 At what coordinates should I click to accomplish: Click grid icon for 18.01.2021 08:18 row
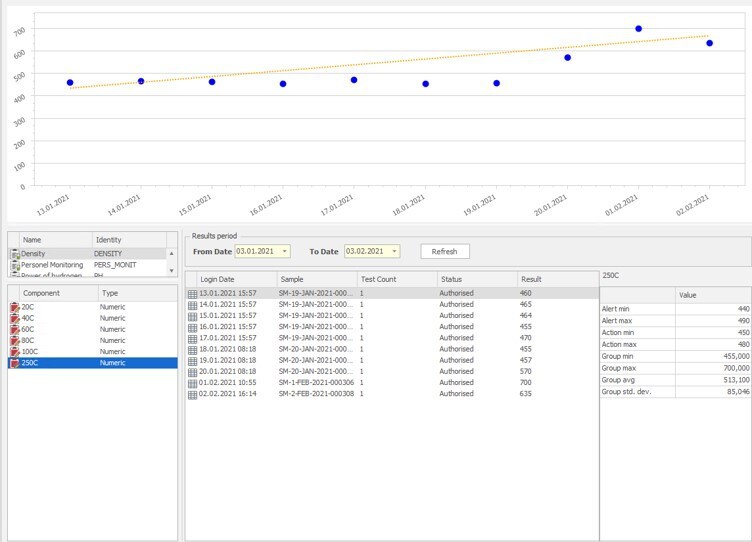click(192, 350)
